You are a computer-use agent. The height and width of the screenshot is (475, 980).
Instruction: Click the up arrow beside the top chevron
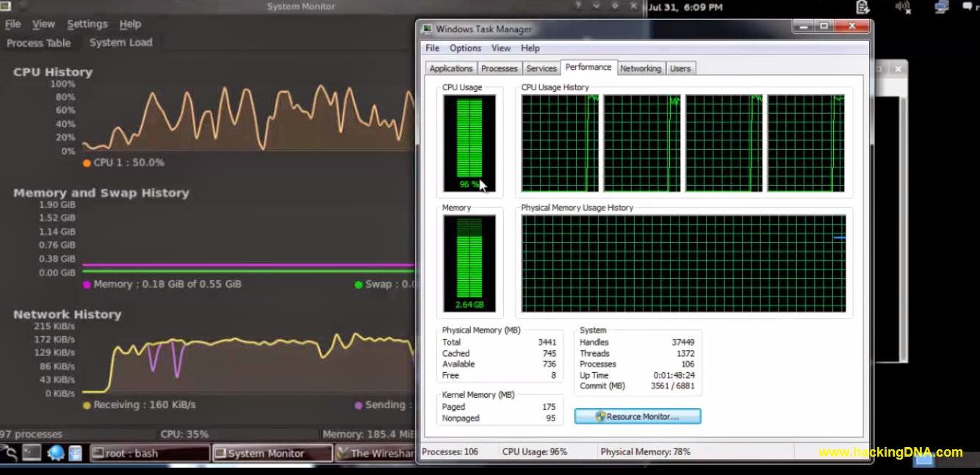point(579,6)
